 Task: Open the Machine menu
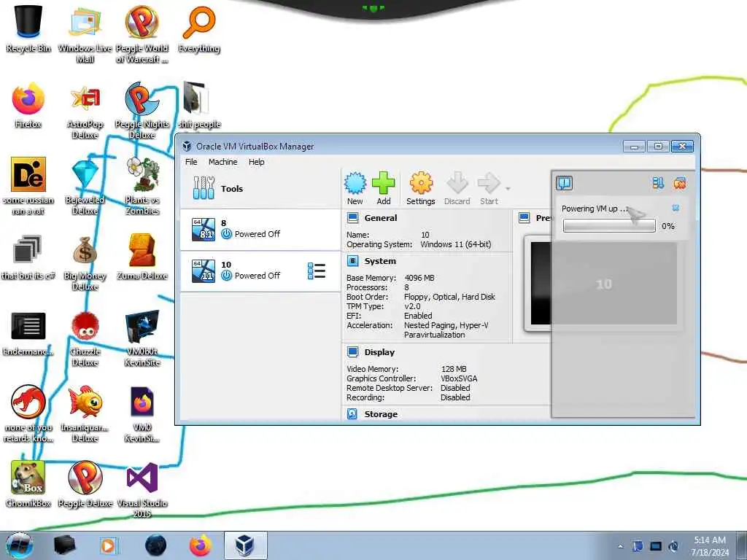point(223,162)
